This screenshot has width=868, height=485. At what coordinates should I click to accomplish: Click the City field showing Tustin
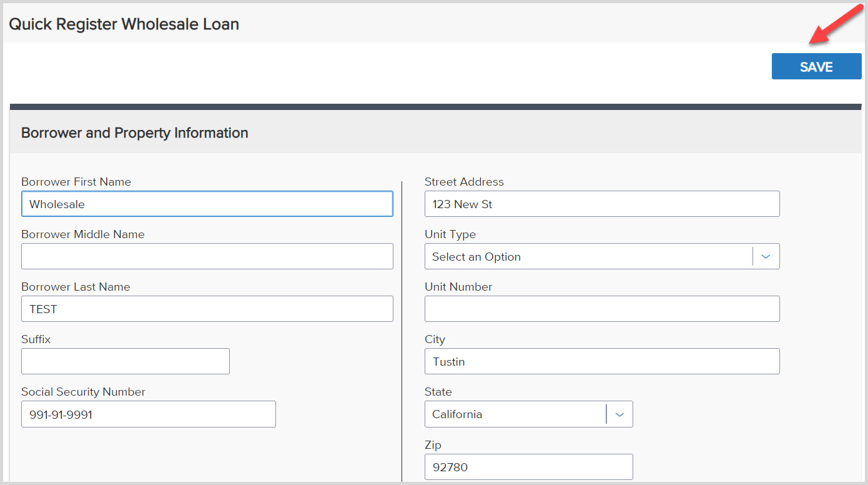coord(602,361)
